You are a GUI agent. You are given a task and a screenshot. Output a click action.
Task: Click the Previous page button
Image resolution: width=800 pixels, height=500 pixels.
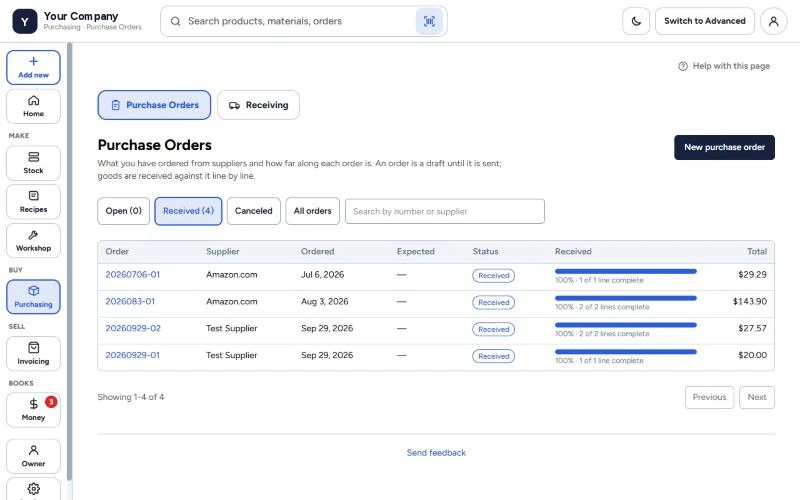tap(709, 397)
